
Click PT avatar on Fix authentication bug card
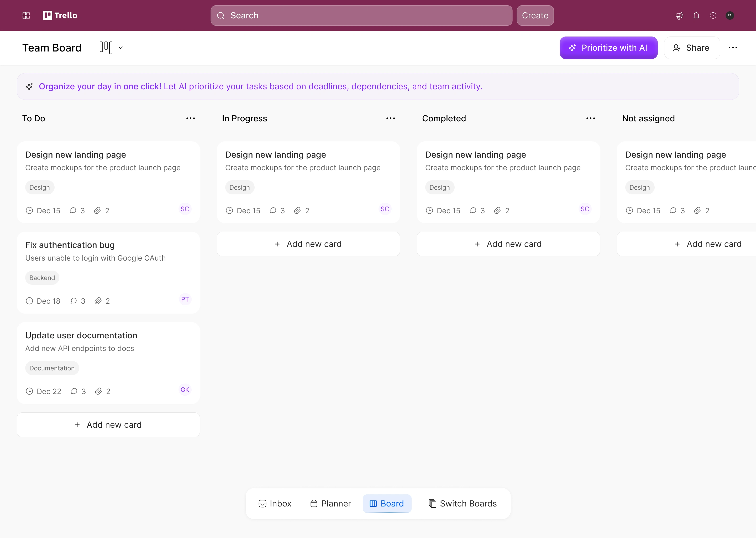coord(185,299)
